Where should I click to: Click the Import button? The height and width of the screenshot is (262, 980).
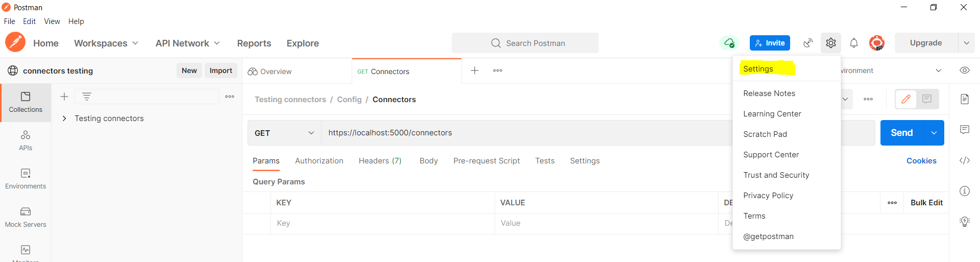[x=221, y=70]
